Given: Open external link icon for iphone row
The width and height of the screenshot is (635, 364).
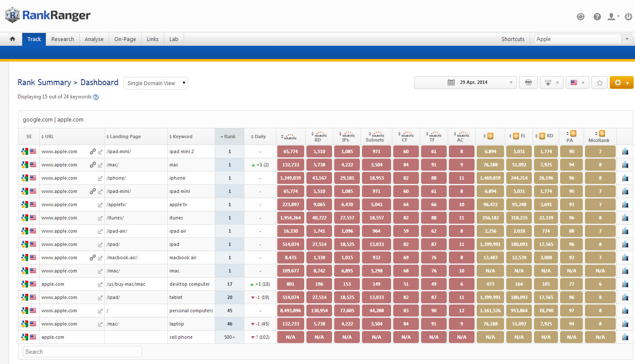Looking at the screenshot, I should [100, 178].
